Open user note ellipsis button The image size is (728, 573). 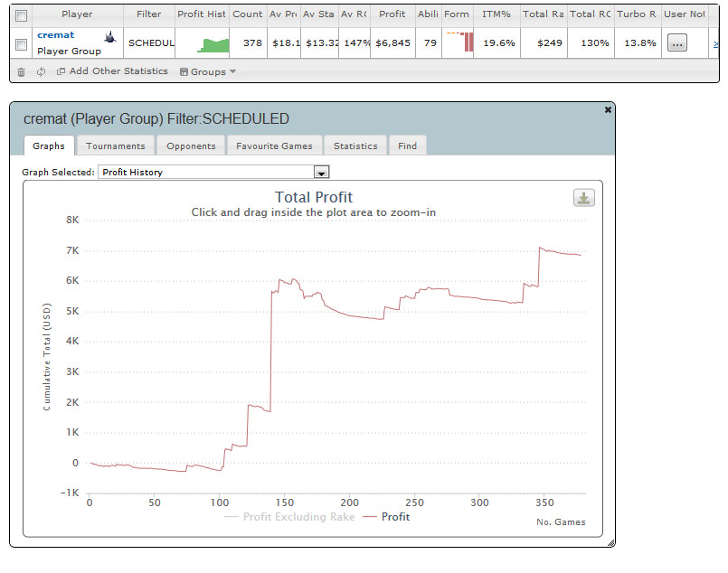(677, 43)
